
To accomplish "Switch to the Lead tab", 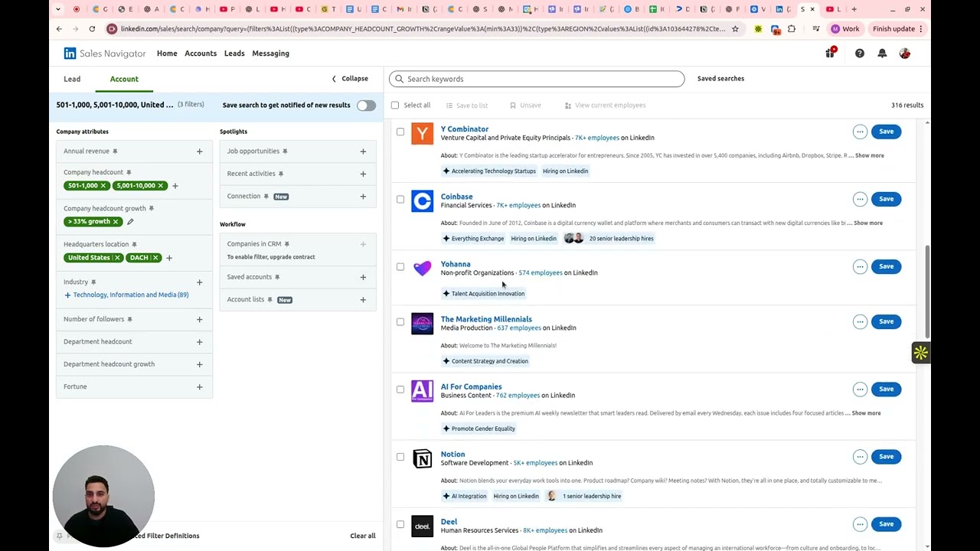I will point(72,79).
